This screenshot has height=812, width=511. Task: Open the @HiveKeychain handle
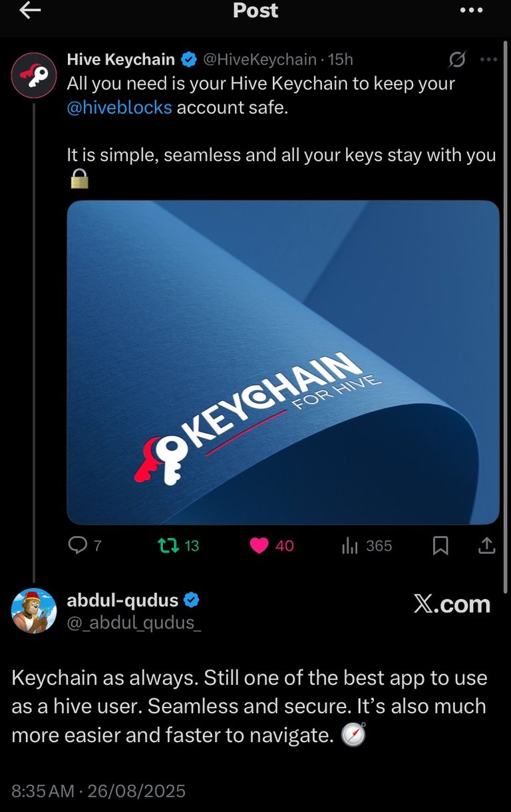click(259, 60)
